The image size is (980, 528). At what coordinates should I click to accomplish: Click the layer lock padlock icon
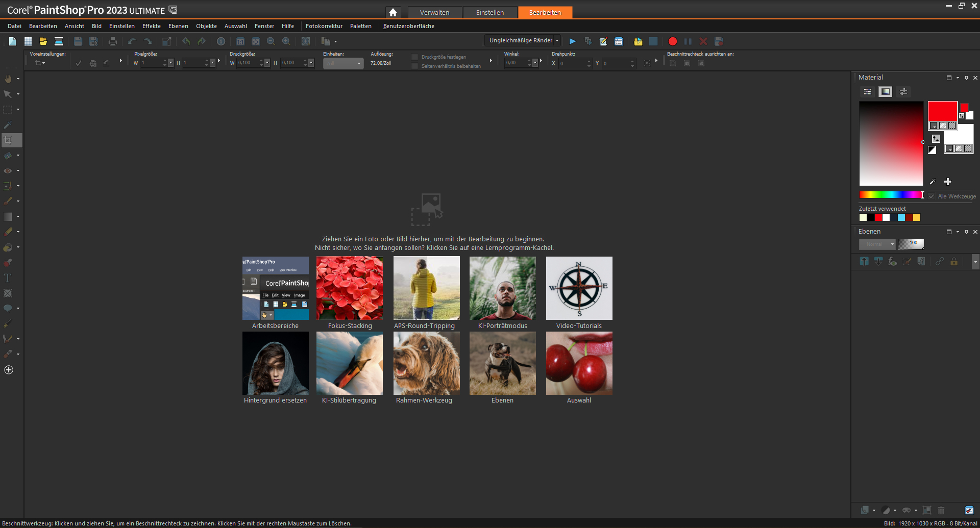(953, 261)
